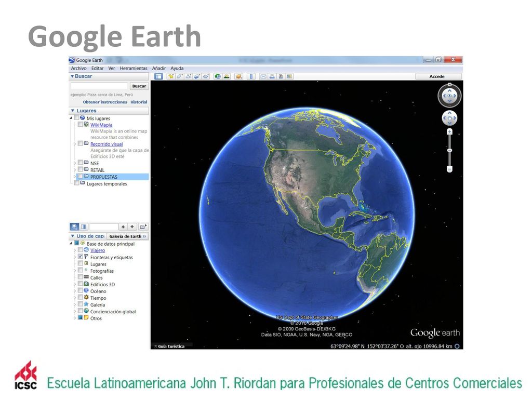Click the Save Image toolbar icon
This screenshot has width=532, height=399.
[281, 76]
